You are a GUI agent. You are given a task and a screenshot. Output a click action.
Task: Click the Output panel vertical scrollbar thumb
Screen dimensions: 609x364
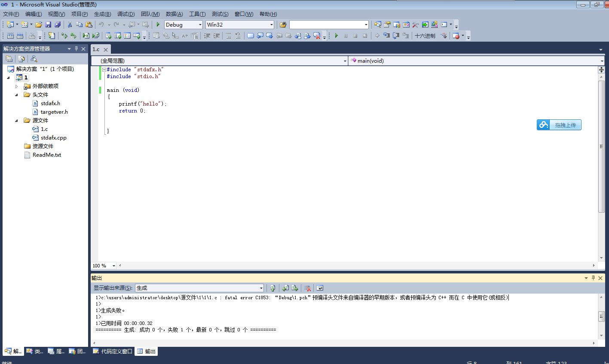[x=601, y=316]
